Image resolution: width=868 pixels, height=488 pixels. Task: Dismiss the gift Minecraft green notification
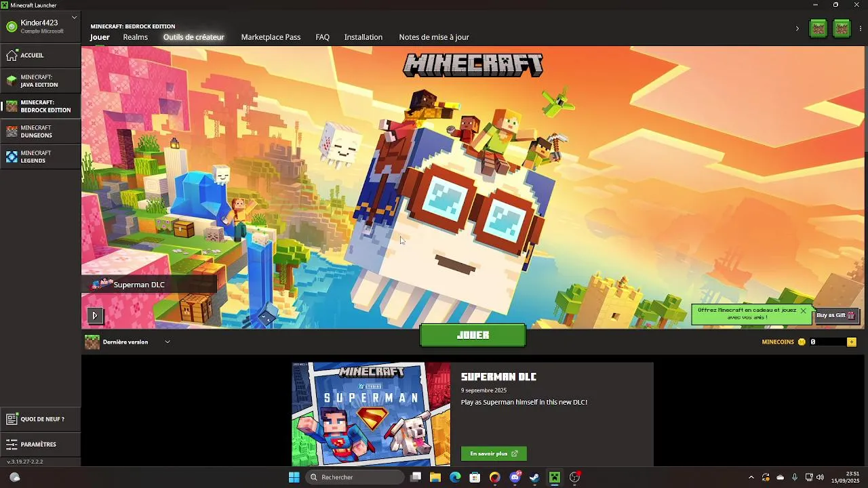pyautogui.click(x=803, y=310)
